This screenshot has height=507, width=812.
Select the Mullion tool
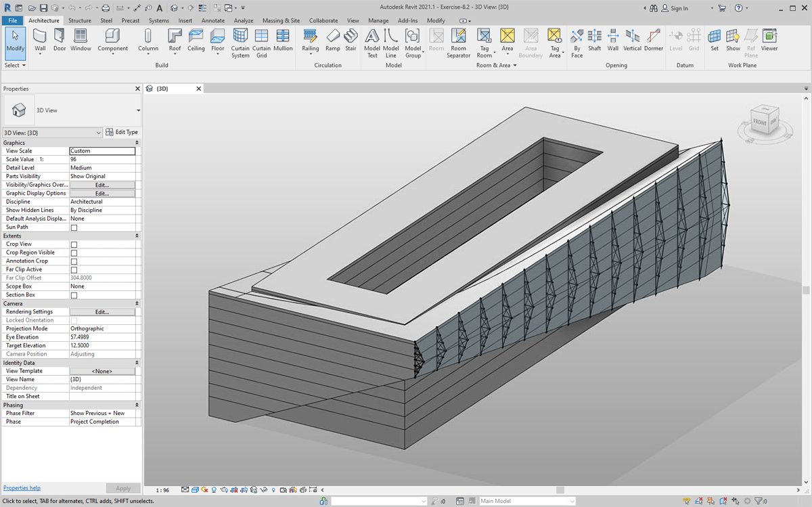(x=283, y=40)
